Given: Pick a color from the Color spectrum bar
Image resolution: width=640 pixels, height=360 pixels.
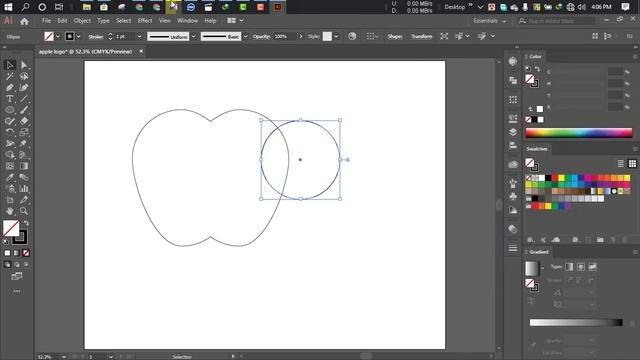Looking at the screenshot, I should [x=578, y=133].
